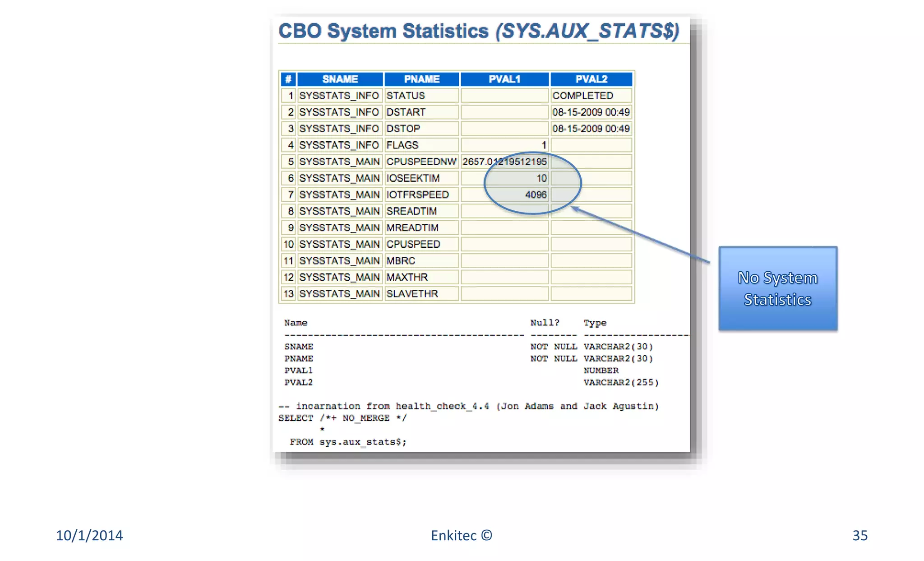
Task: Click the # column header
Action: (288, 79)
